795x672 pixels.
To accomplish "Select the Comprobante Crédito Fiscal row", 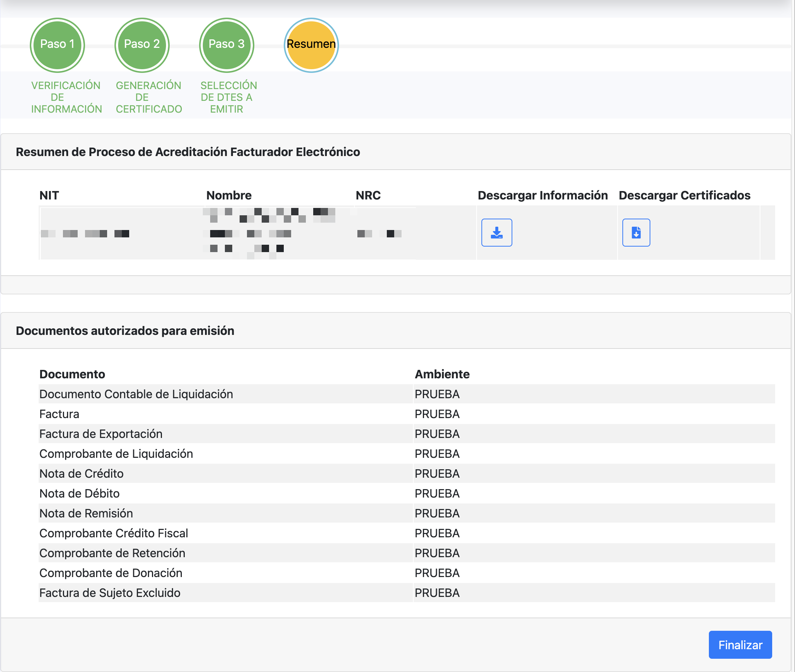I will (x=113, y=533).
